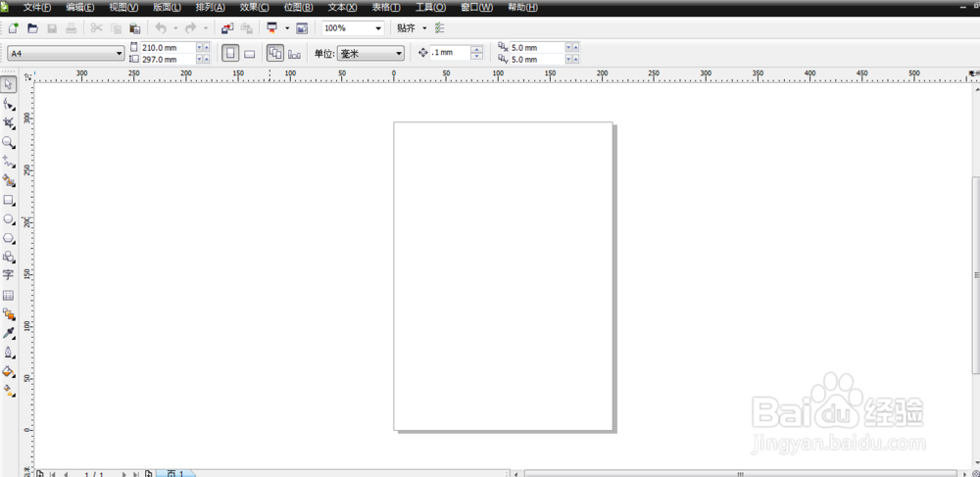Select the Smart fill tool
Viewport: 980px width, 477px height.
[9, 181]
